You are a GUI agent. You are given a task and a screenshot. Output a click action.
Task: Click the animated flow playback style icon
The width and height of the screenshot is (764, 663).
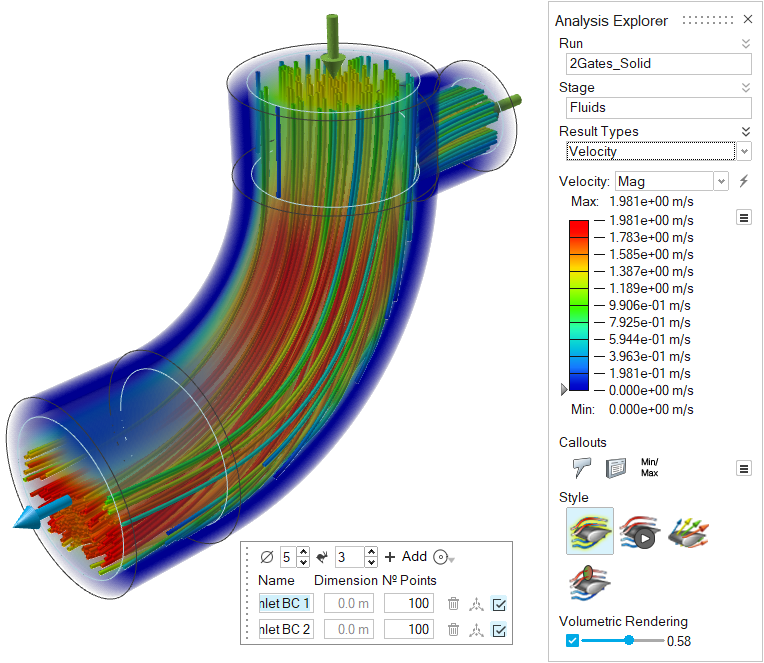(638, 531)
